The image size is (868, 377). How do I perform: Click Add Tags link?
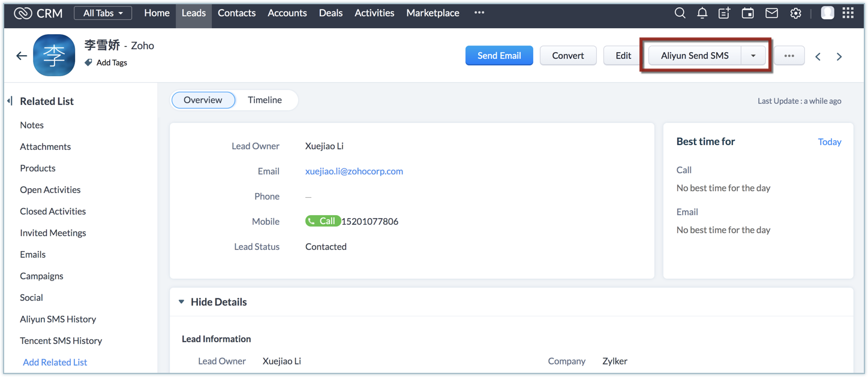point(112,62)
